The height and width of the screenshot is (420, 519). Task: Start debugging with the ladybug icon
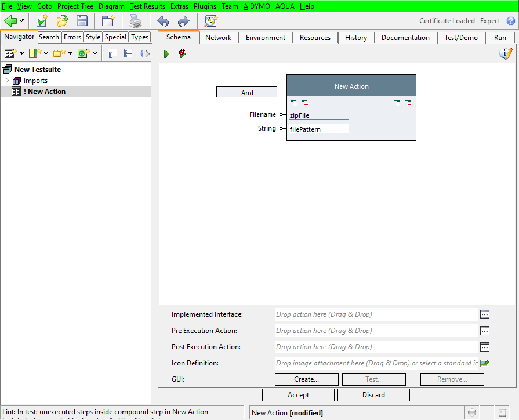(x=182, y=53)
